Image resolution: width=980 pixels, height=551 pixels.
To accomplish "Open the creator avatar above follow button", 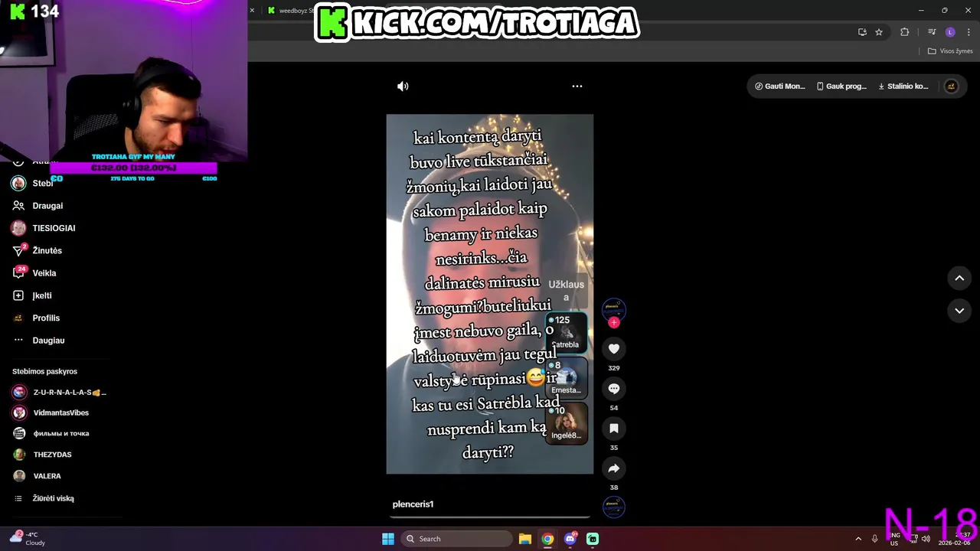I will pyautogui.click(x=614, y=308).
